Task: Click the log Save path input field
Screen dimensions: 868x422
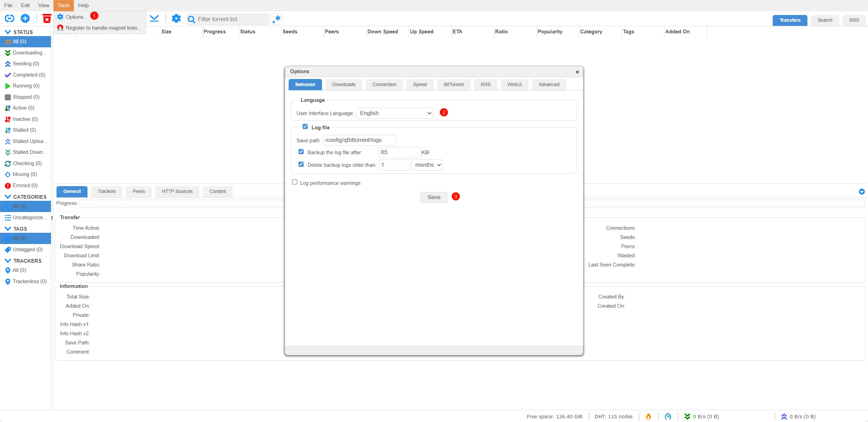Action: (359, 140)
